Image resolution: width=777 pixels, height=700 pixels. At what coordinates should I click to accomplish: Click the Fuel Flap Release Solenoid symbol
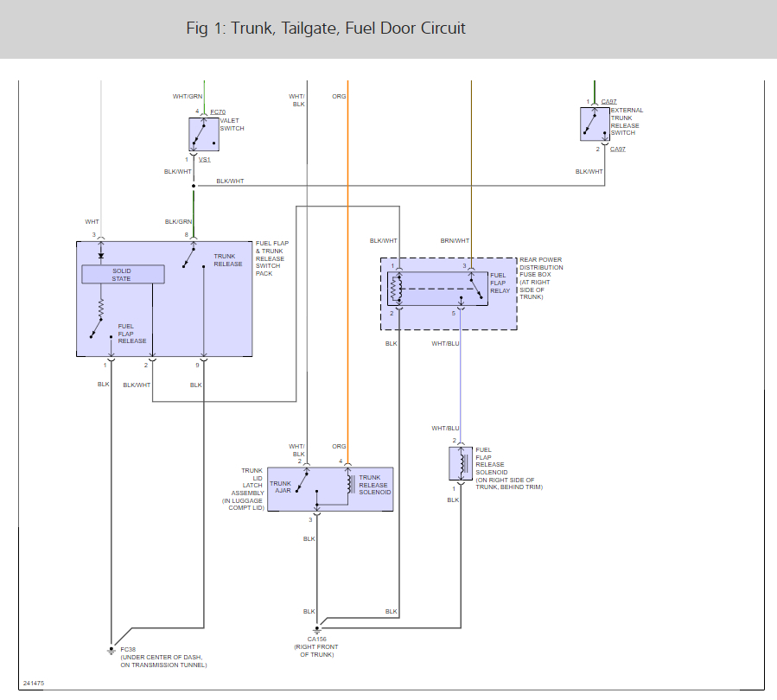click(x=461, y=464)
